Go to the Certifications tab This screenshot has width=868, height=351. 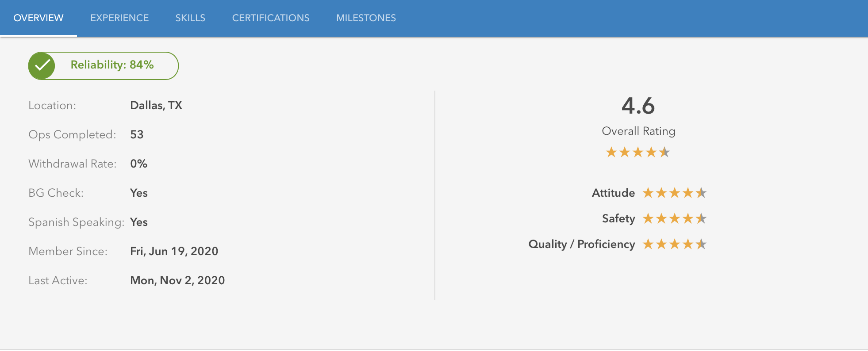271,18
